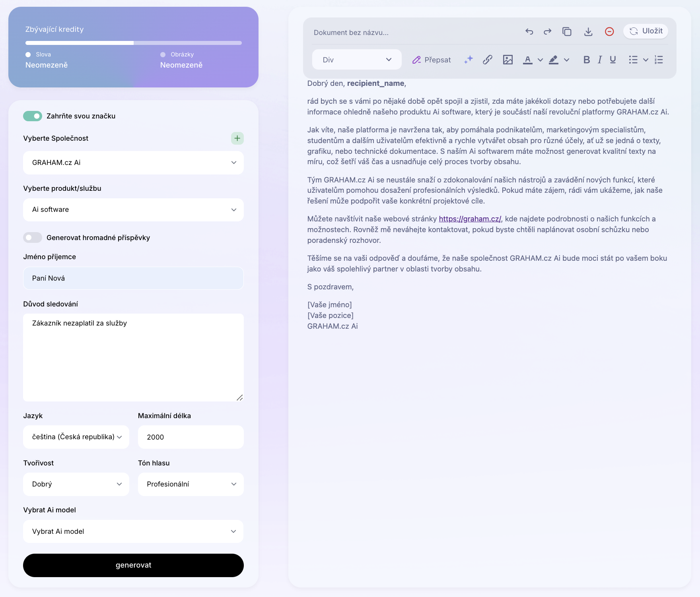Click recipient_name bold text in the email
This screenshot has height=597, width=700.
click(x=375, y=83)
